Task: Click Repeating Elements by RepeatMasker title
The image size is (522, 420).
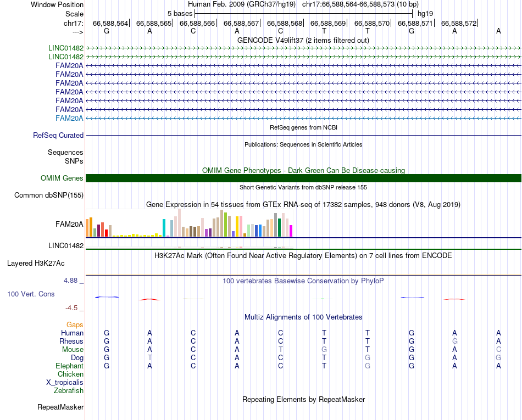Action: point(304,399)
